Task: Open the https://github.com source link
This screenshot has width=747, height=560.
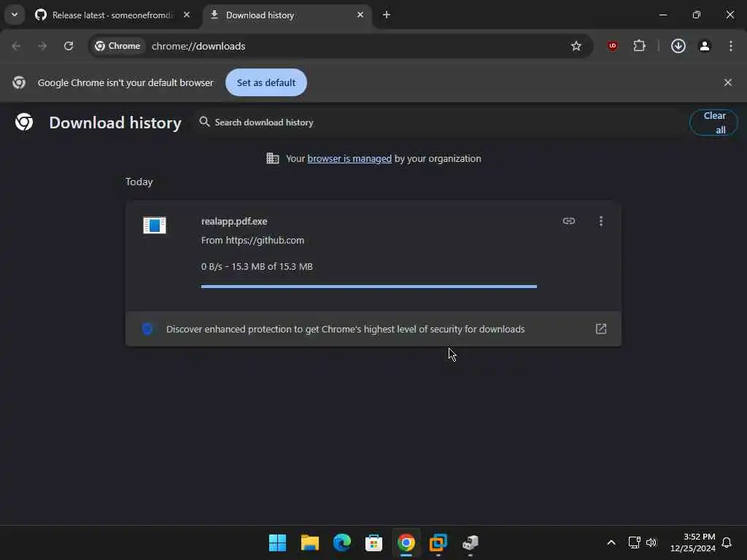Action: click(x=265, y=241)
